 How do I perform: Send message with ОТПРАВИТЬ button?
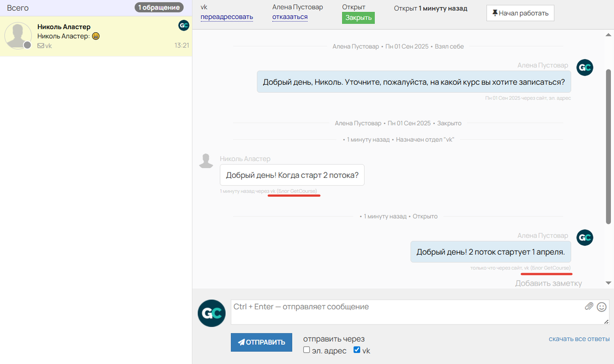click(x=261, y=342)
